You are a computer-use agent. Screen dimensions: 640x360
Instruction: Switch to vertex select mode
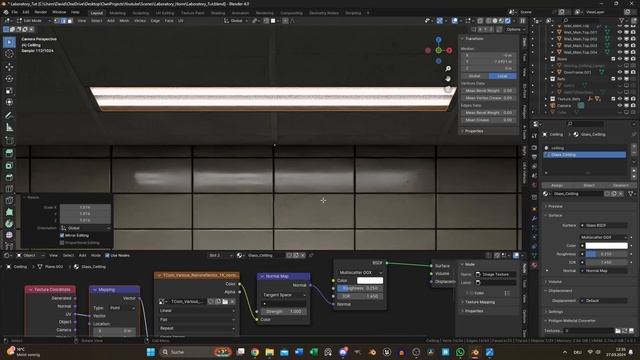[x=57, y=20]
